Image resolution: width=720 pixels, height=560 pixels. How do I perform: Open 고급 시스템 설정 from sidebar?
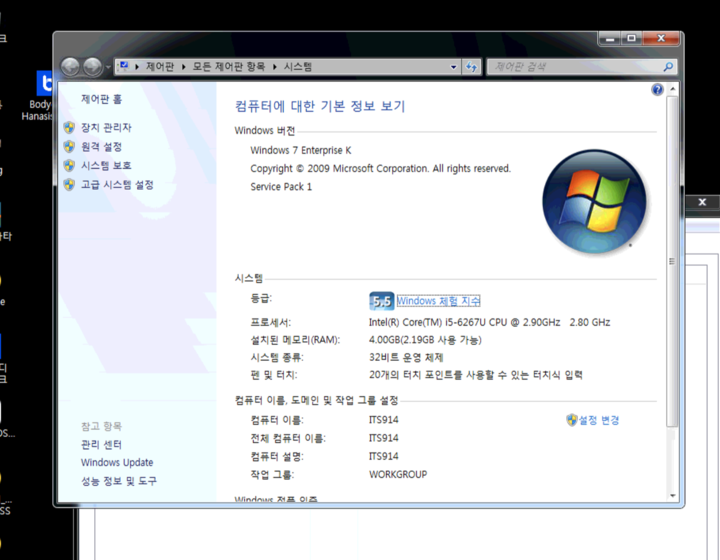pyautogui.click(x=117, y=185)
